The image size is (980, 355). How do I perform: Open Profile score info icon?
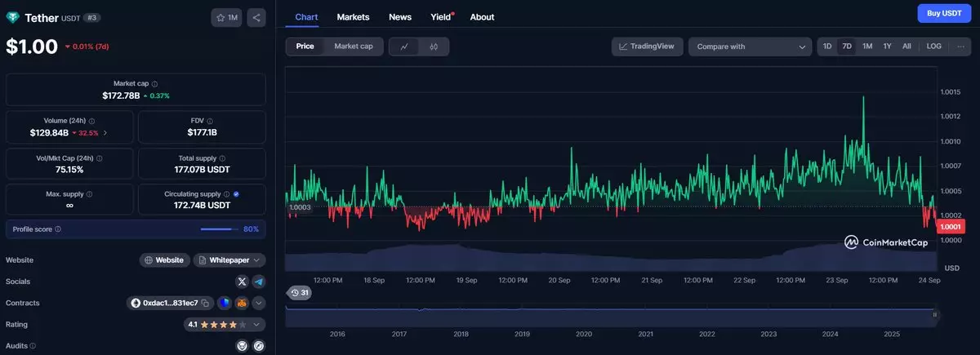58,229
